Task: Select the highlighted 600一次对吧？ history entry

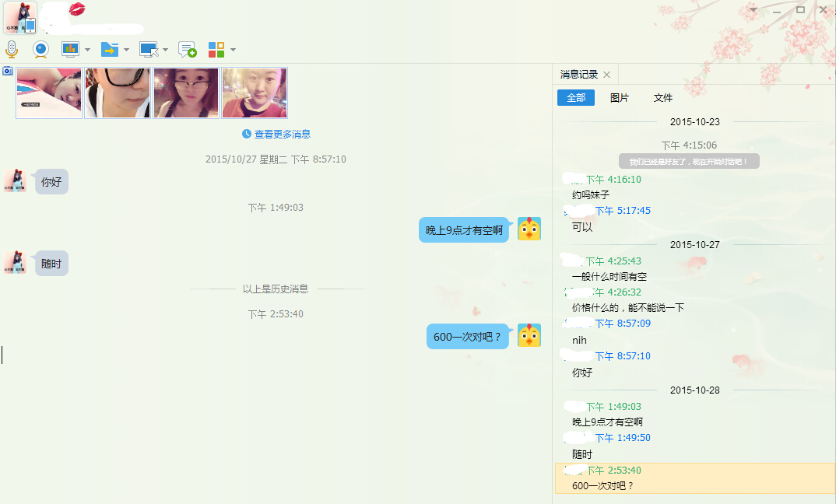Action: (x=694, y=478)
